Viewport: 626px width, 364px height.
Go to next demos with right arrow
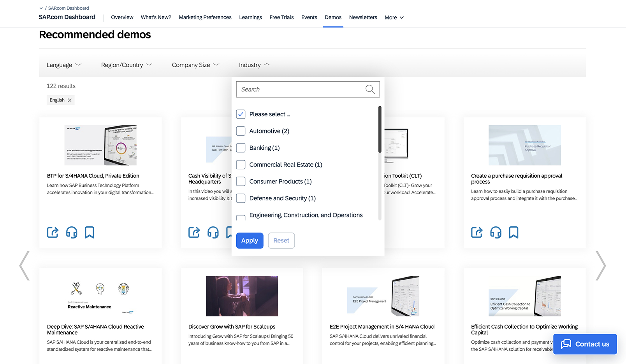tap(601, 266)
